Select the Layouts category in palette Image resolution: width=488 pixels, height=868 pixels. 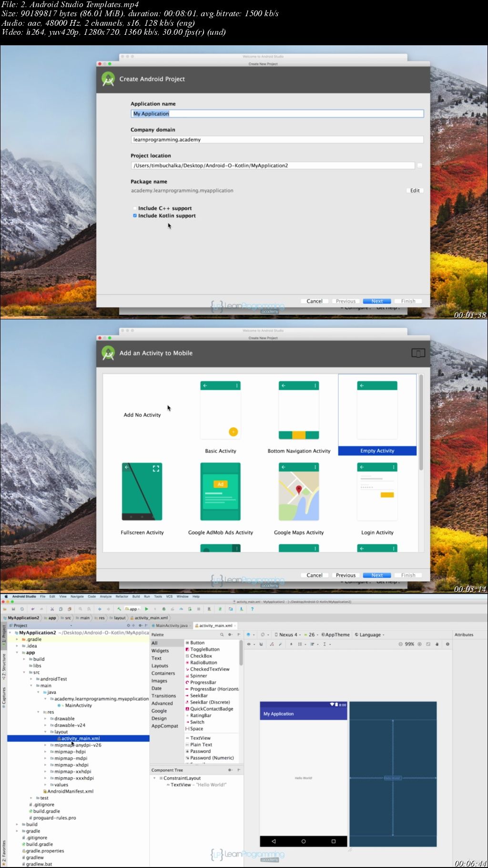tap(160, 666)
